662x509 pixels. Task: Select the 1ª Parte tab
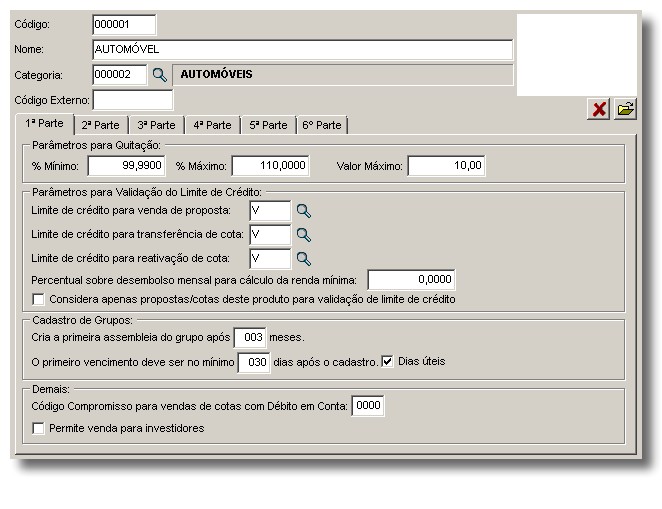pyautogui.click(x=44, y=124)
